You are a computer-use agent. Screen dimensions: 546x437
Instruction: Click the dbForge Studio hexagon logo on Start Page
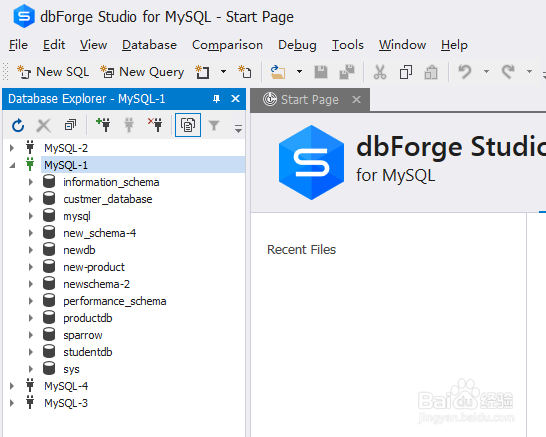pos(311,162)
